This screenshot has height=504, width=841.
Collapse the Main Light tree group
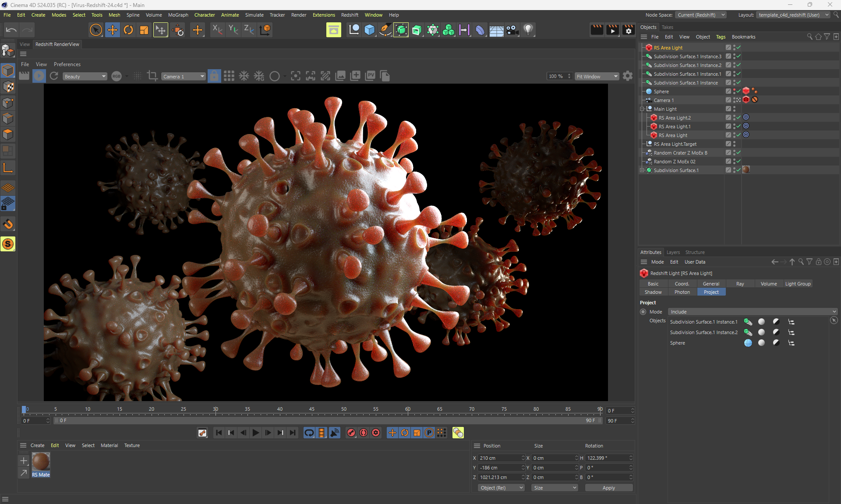[642, 109]
